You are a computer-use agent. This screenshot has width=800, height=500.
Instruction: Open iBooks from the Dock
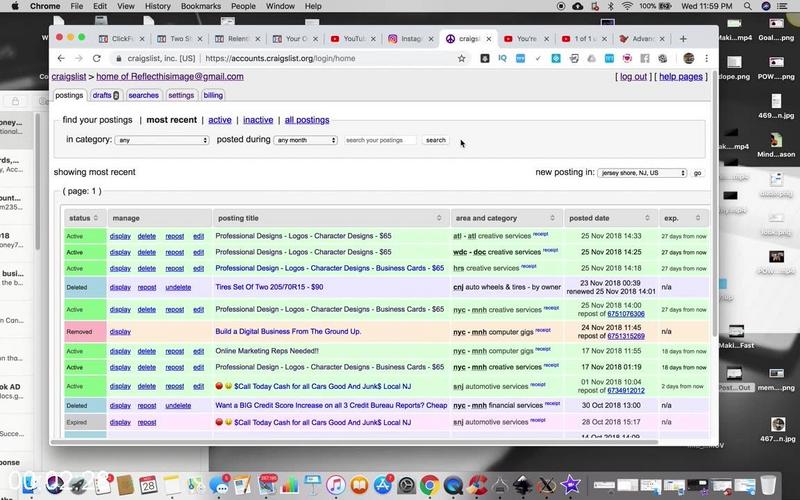(x=359, y=484)
